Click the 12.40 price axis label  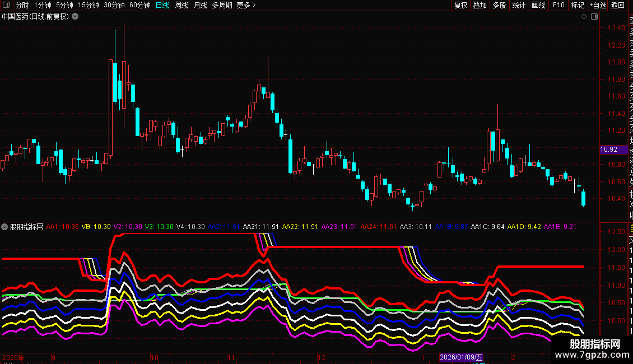616,28
